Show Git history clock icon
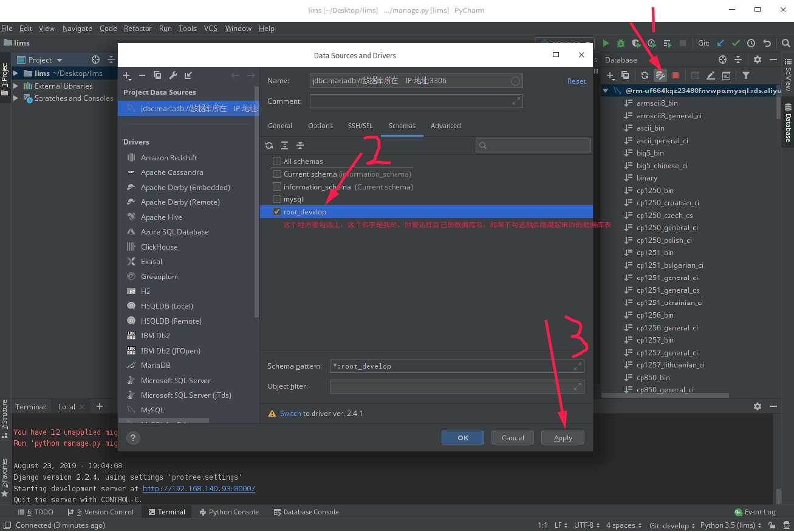Image resolution: width=794 pixels, height=532 pixels. click(751, 43)
